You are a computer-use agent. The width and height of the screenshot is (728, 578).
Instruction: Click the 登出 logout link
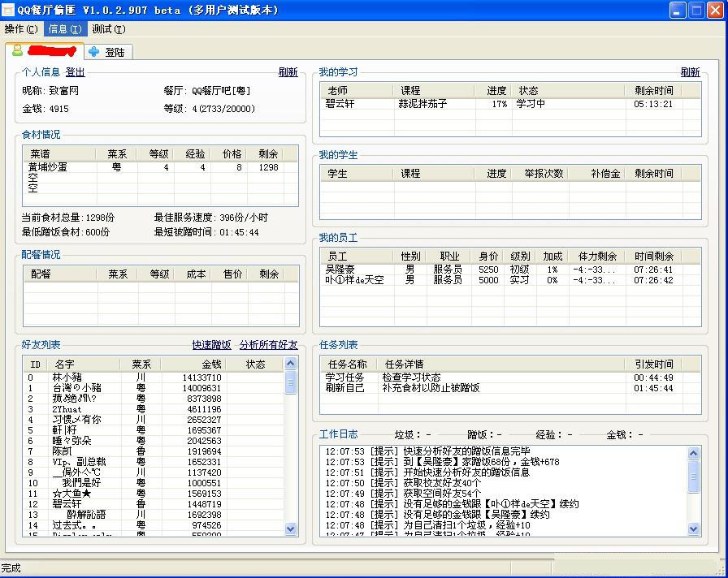tap(76, 72)
